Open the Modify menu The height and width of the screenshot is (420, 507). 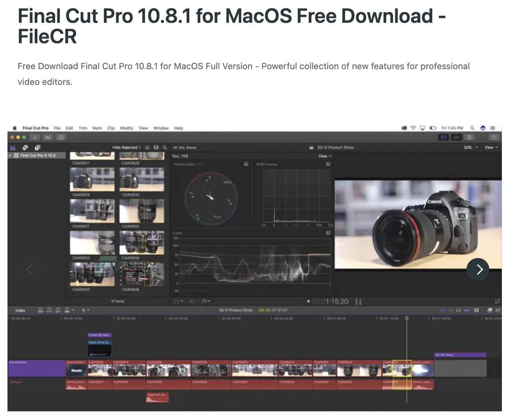127,128
